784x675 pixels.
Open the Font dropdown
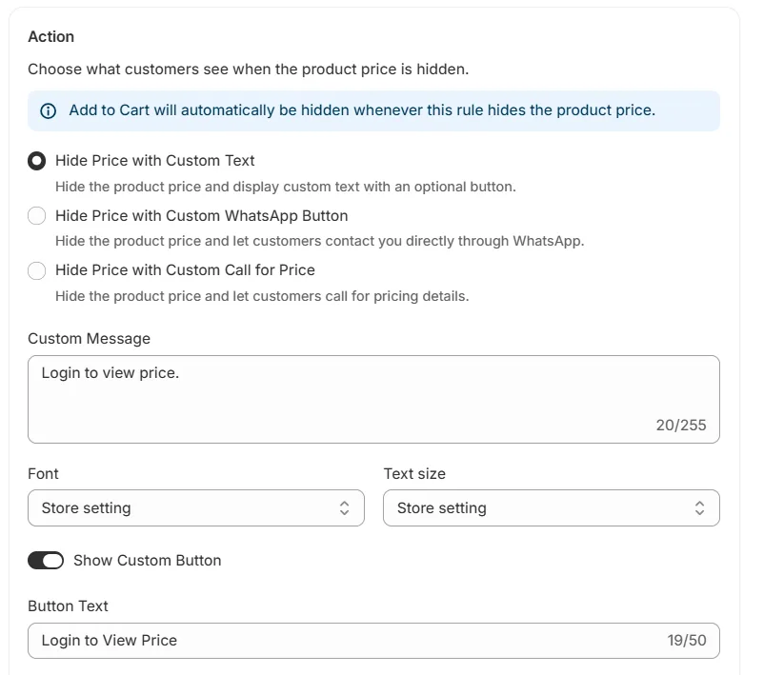[196, 508]
